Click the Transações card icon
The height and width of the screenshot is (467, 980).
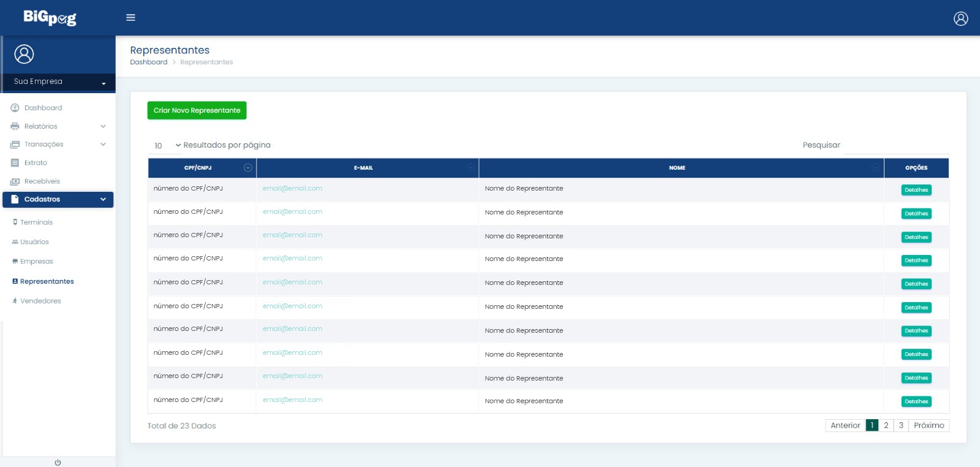point(15,145)
